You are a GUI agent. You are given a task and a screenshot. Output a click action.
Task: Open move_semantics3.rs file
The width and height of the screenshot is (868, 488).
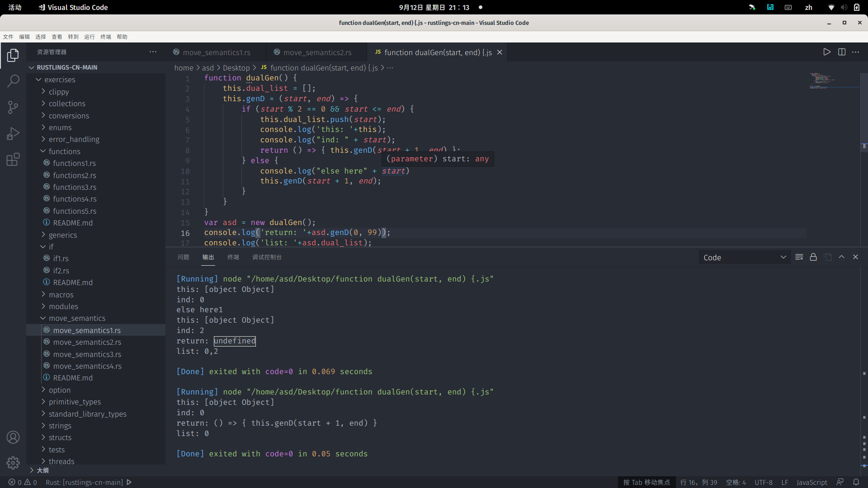[96, 354]
